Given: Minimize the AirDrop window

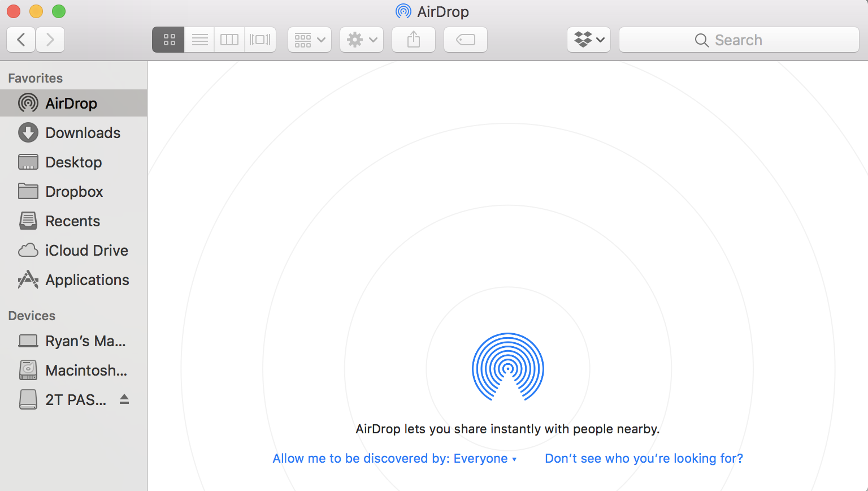Looking at the screenshot, I should (x=36, y=11).
